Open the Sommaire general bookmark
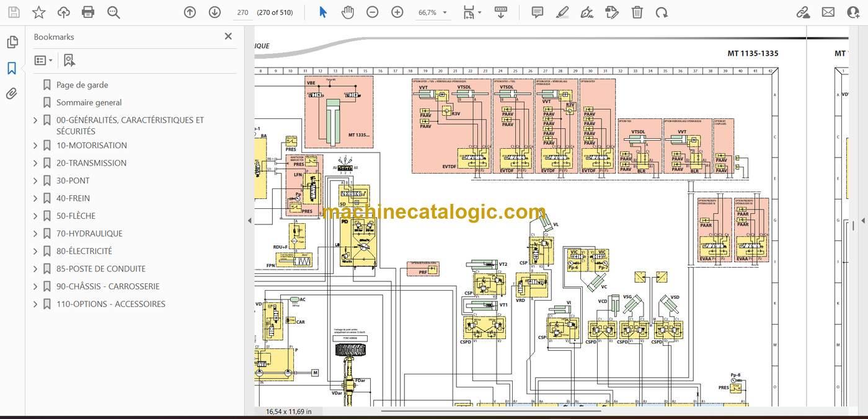868x419 pixels. pyautogui.click(x=89, y=102)
